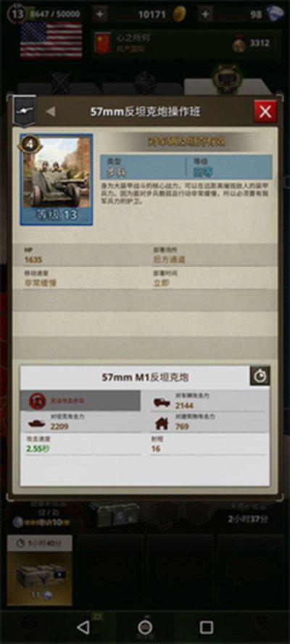The image size is (290, 644).
Task: Tap Android home navigation button
Action: click(145, 627)
